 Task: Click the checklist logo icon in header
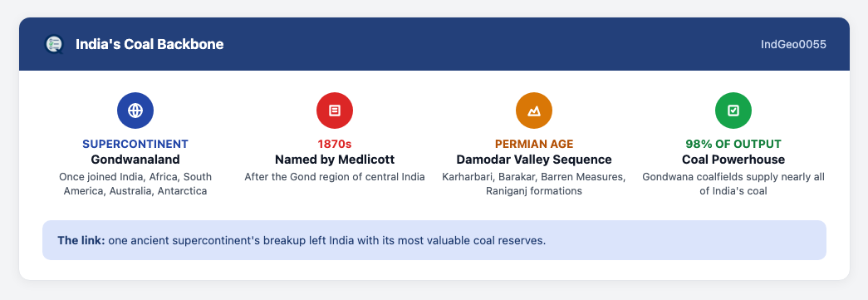54,44
